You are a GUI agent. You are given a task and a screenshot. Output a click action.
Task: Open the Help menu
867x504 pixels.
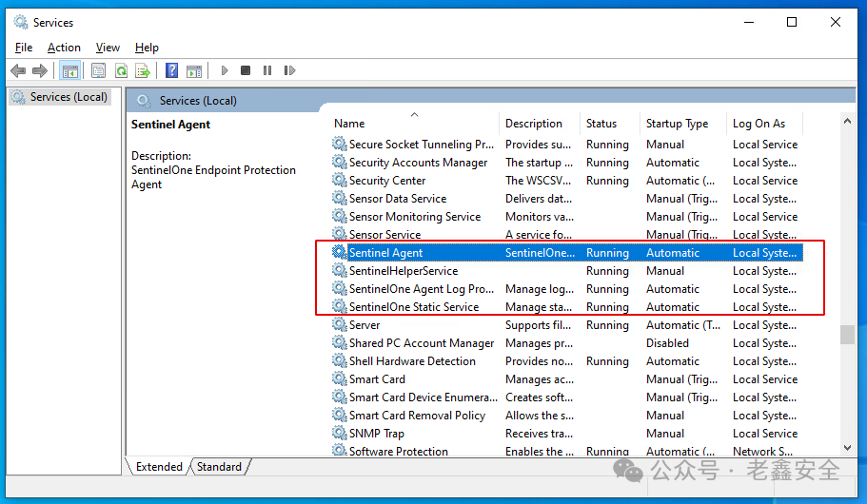(x=147, y=48)
